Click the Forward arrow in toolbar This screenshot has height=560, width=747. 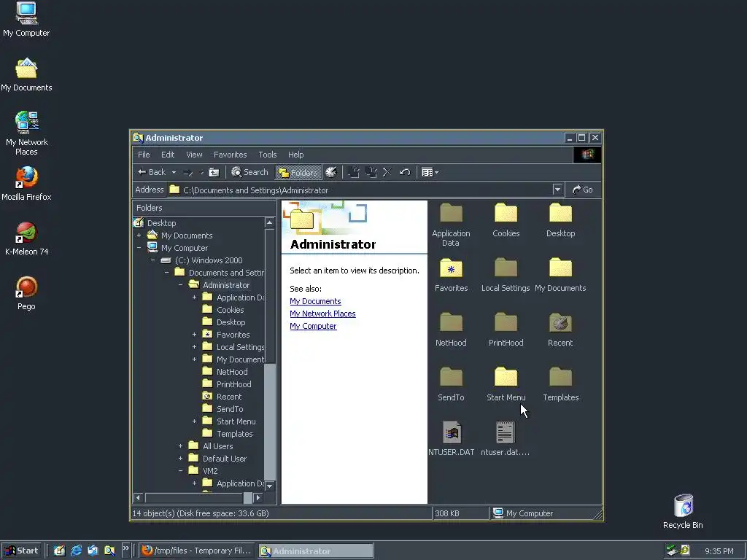click(x=188, y=172)
